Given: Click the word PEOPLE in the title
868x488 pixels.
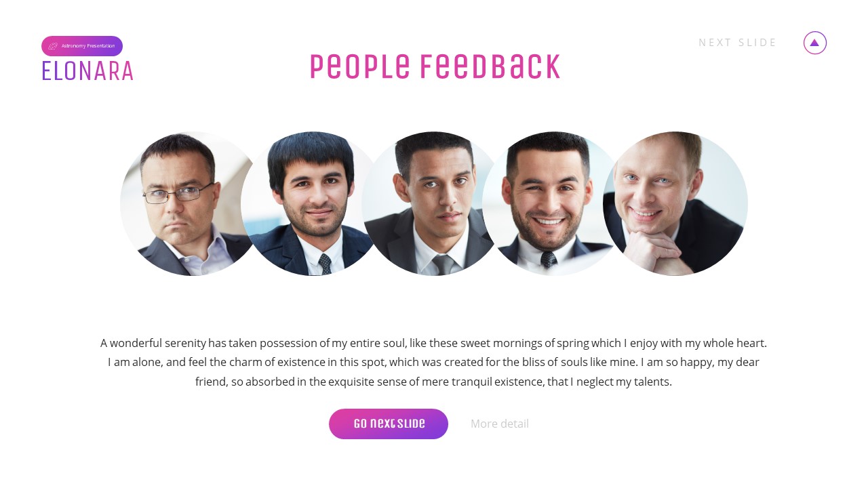Looking at the screenshot, I should [360, 67].
